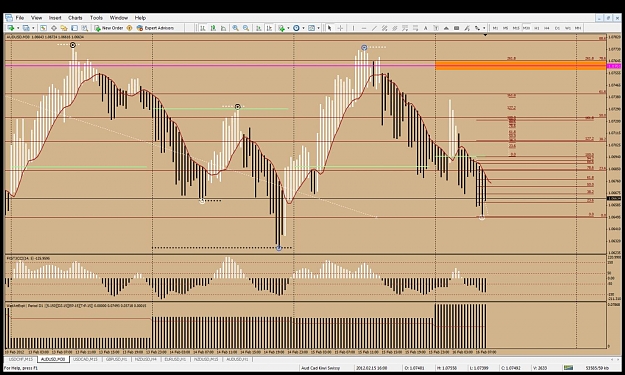This screenshot has height=375, width=625.
Task: Click the 53585/59 kb traffic status
Action: pos(597,368)
